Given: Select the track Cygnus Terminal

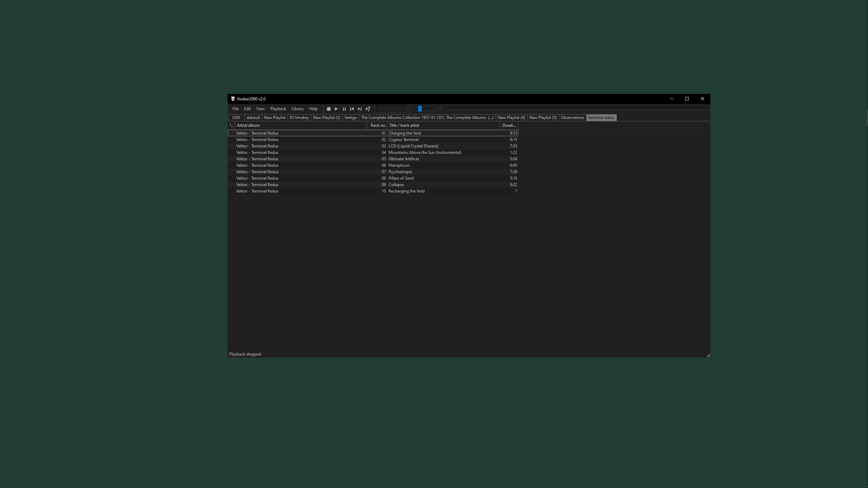Looking at the screenshot, I should pyautogui.click(x=373, y=140).
